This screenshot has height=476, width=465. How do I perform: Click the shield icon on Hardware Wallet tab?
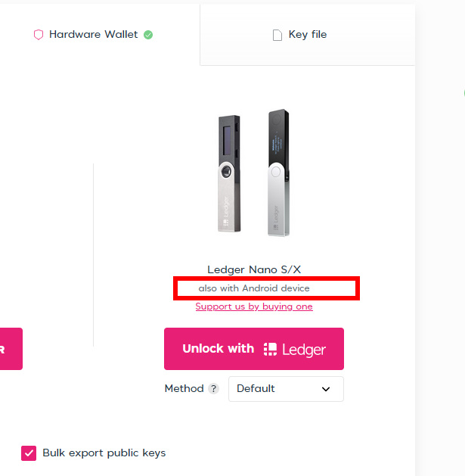(39, 35)
